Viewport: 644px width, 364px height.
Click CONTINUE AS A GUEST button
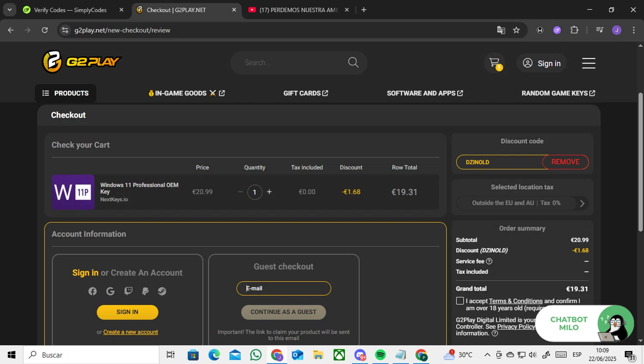[x=283, y=312]
